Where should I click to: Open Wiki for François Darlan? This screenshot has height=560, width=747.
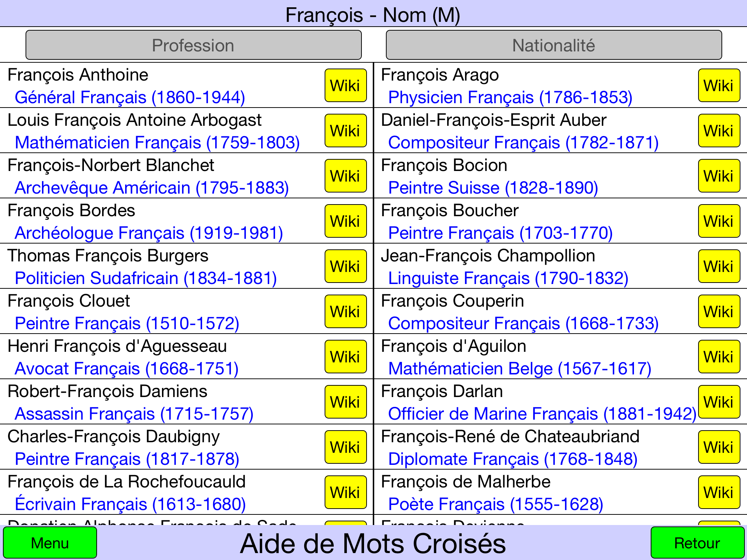tap(719, 402)
